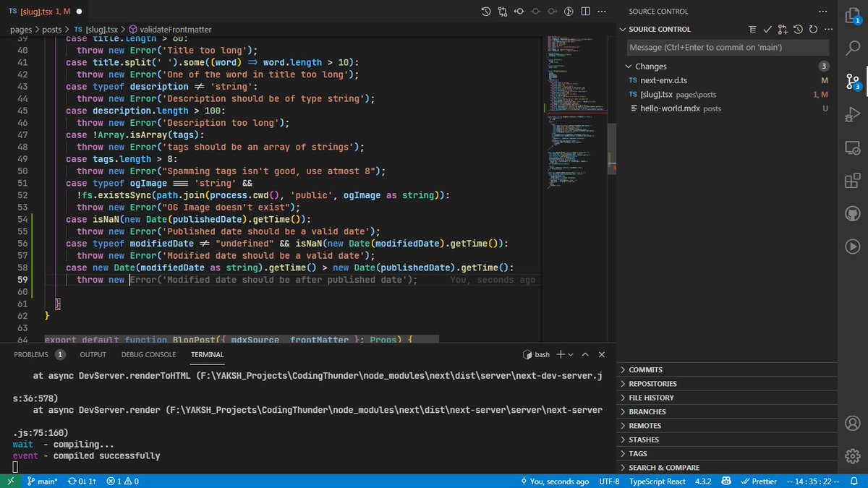This screenshot has width=868, height=488.
Task: Close the terminal panel
Action: tap(602, 354)
